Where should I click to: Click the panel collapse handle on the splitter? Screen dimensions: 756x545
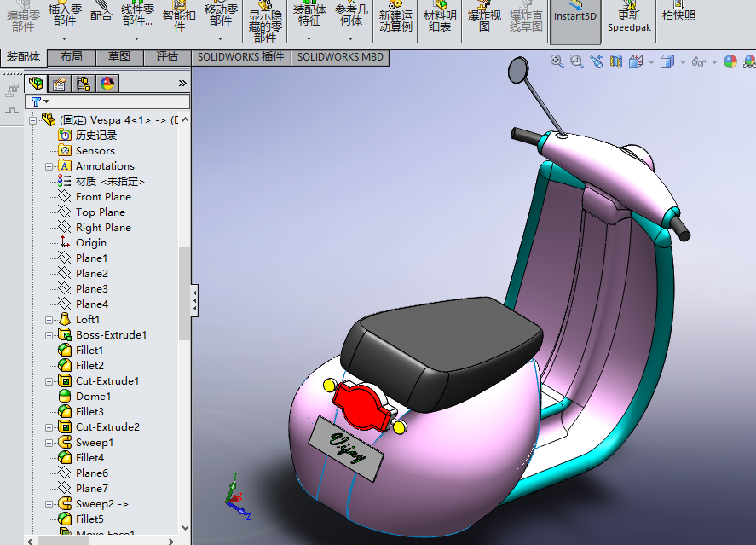pyautogui.click(x=194, y=300)
